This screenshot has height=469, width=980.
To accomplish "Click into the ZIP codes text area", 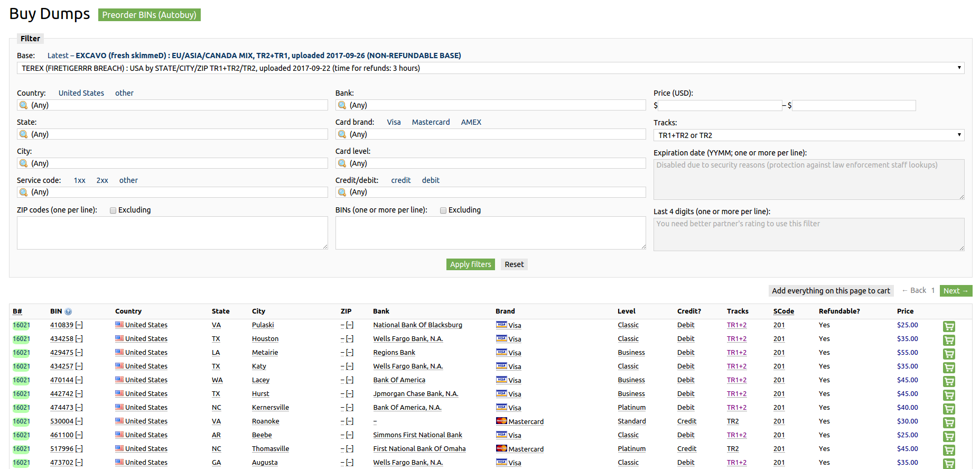I will coord(172,233).
